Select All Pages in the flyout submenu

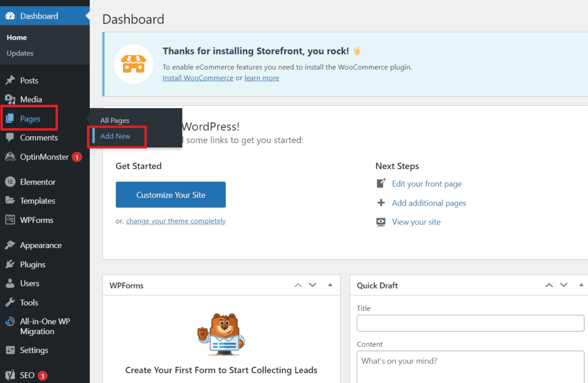(115, 120)
